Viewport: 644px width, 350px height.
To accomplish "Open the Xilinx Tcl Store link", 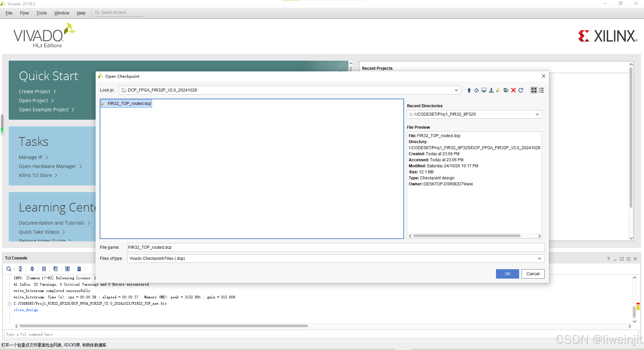I will [x=38, y=175].
